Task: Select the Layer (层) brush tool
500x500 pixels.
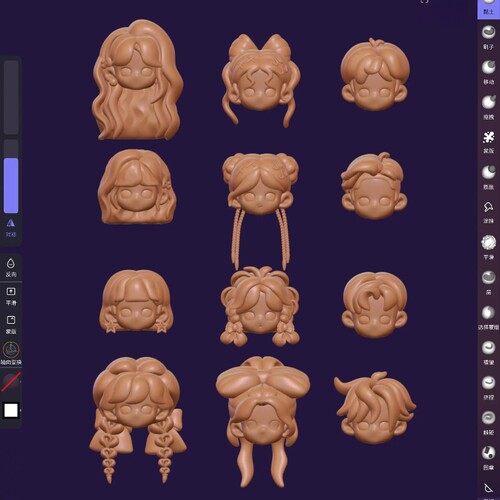Action: click(488, 282)
